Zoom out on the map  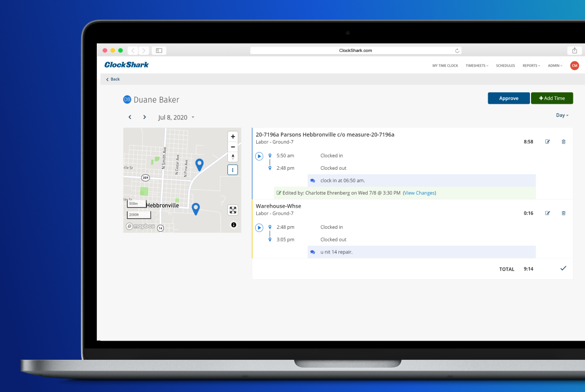click(x=233, y=147)
